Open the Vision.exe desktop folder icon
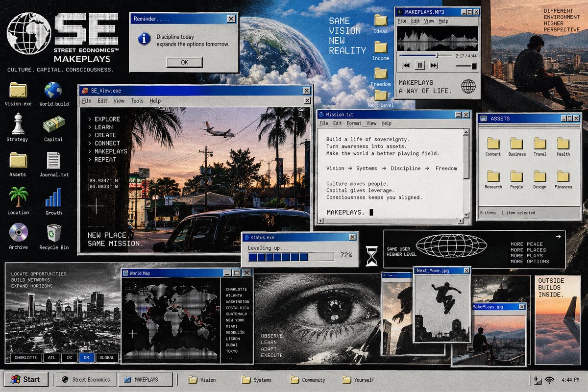 (x=18, y=90)
